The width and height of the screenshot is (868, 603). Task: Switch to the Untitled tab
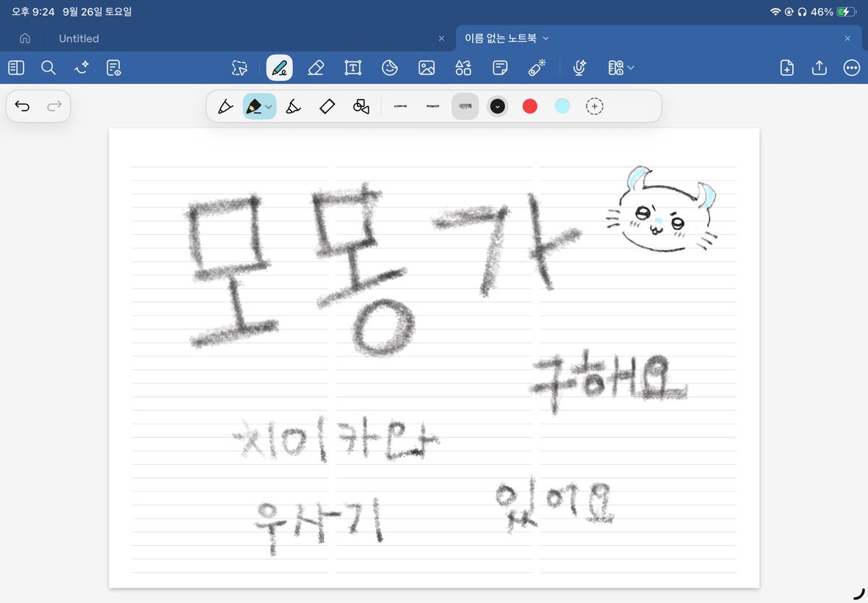(79, 38)
